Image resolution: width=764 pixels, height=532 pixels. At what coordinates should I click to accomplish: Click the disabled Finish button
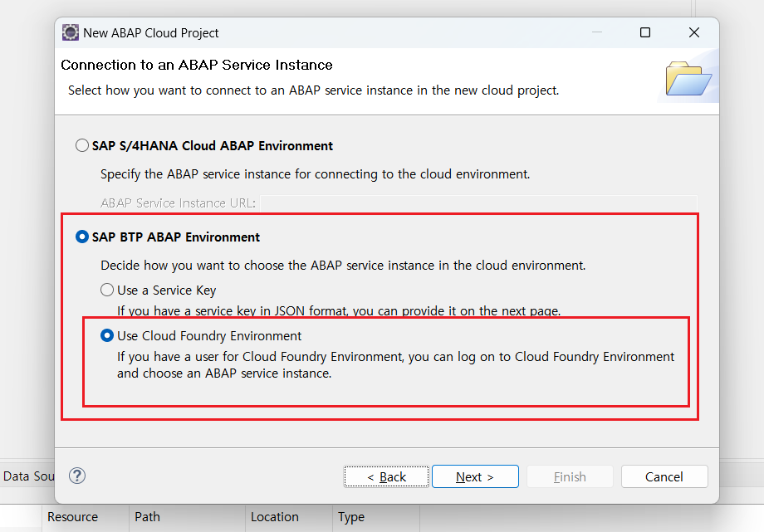pyautogui.click(x=570, y=476)
